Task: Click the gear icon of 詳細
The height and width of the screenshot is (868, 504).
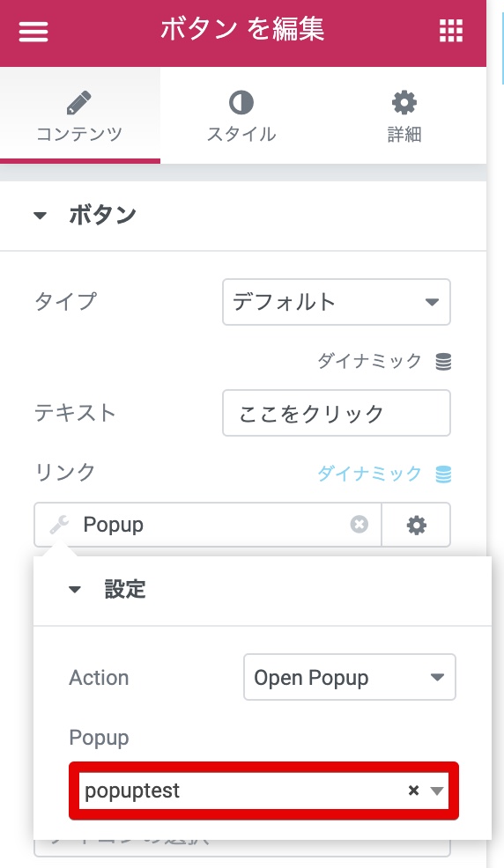Action: coord(404,103)
